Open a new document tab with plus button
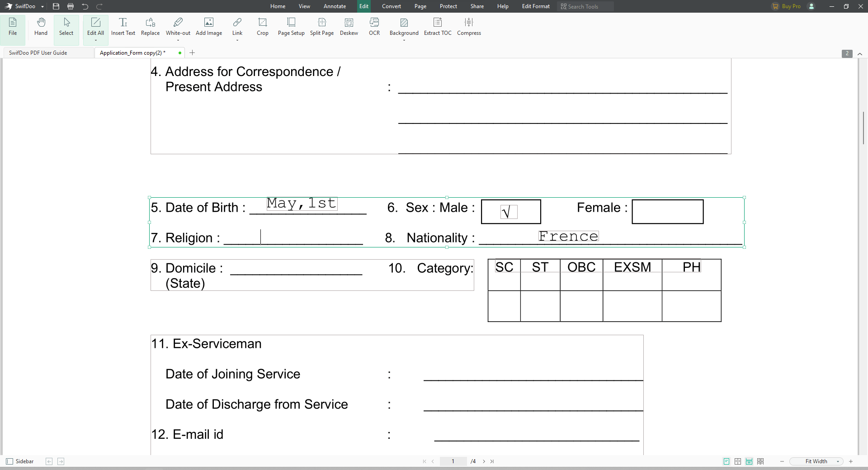This screenshot has width=868, height=470. tap(193, 53)
